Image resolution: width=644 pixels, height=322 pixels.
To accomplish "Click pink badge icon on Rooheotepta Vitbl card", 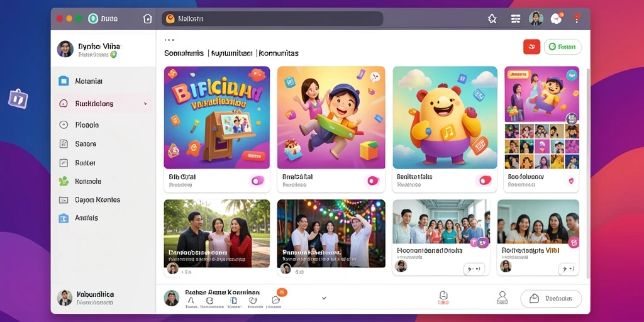I will tap(574, 242).
